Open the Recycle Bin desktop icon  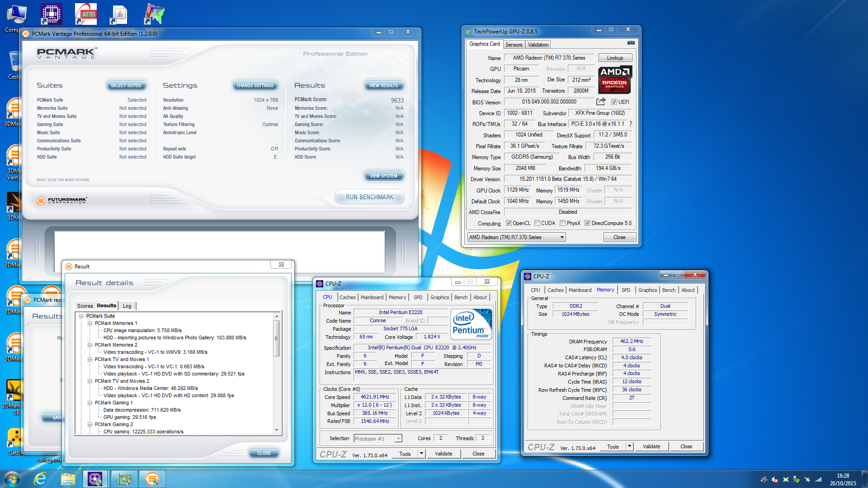[x=14, y=65]
